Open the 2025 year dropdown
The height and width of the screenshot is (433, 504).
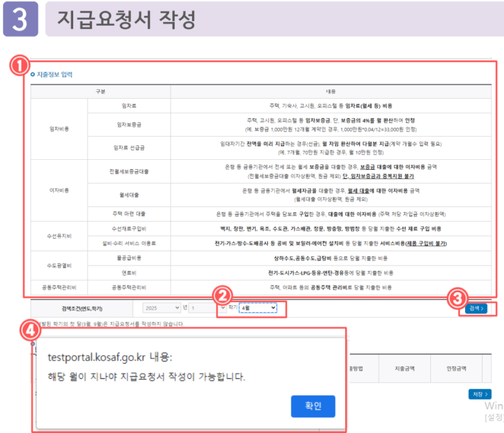161,308
